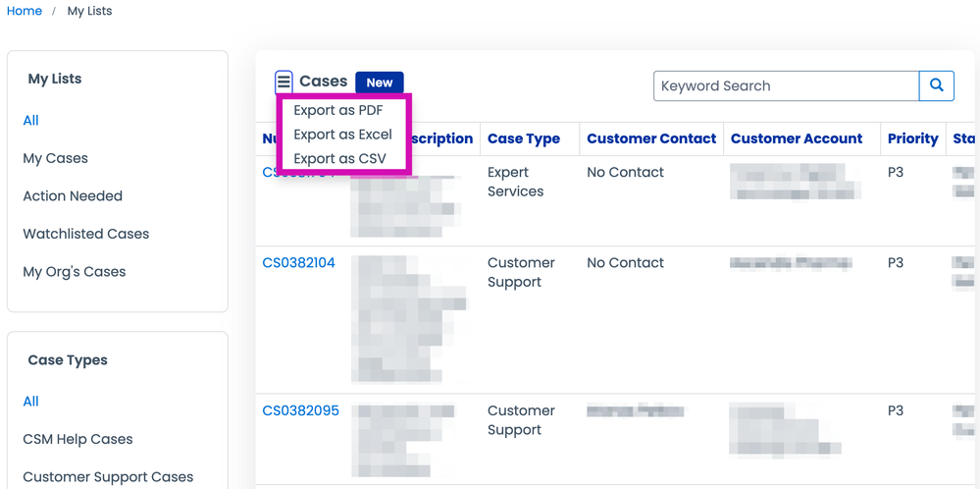Sort by Priority column header

point(912,138)
